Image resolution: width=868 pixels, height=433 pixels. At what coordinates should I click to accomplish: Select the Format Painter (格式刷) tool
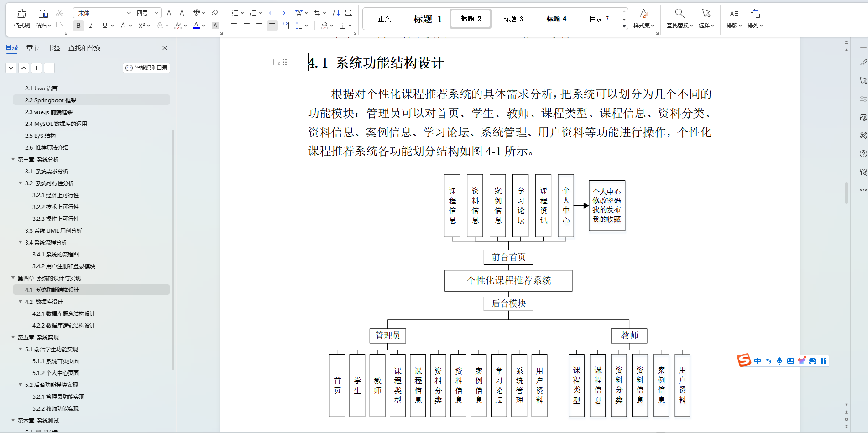point(21,19)
